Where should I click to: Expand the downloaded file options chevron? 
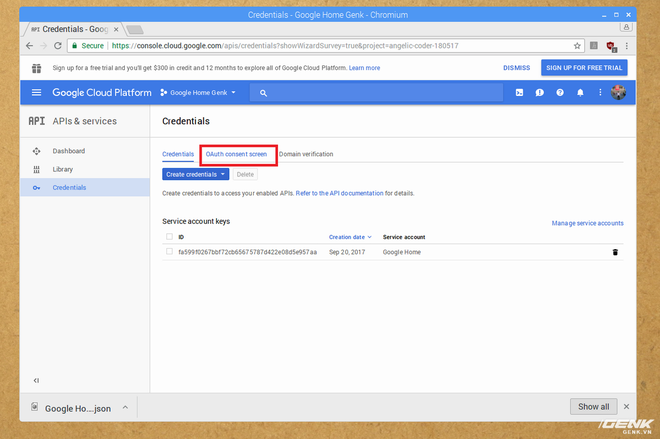(x=125, y=407)
